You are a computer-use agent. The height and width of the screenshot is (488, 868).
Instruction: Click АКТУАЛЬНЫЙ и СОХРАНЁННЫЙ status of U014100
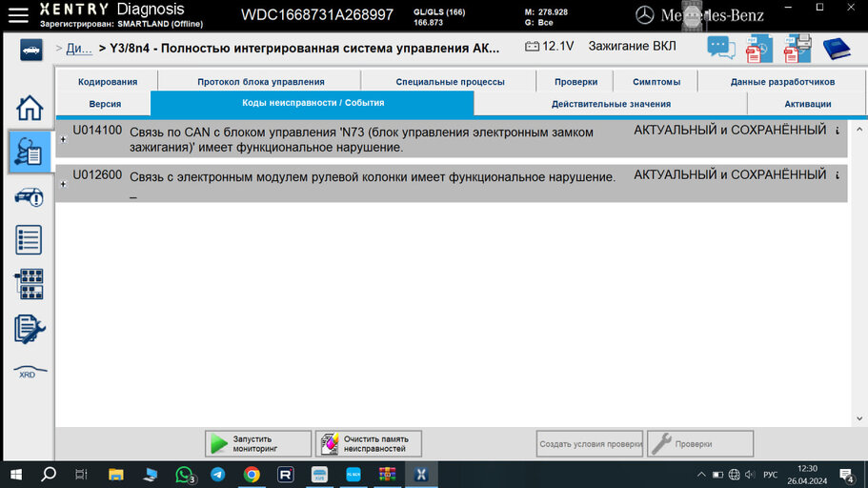(x=730, y=131)
